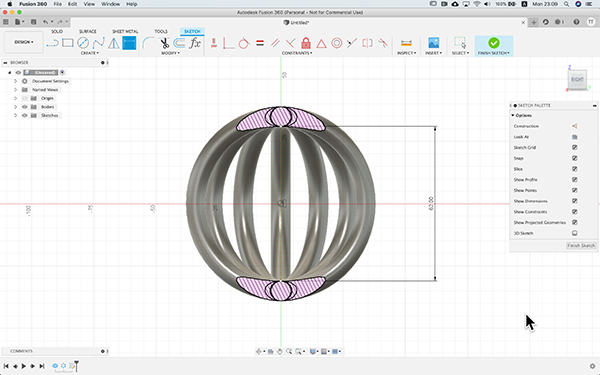The width and height of the screenshot is (600, 375).
Task: Click the RIGHT face of ViewCube
Action: [577, 80]
